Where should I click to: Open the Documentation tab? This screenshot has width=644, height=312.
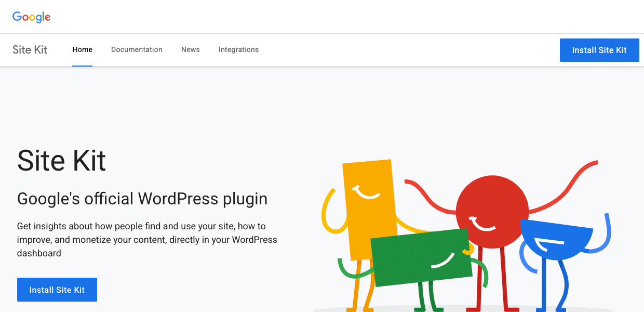coord(137,50)
